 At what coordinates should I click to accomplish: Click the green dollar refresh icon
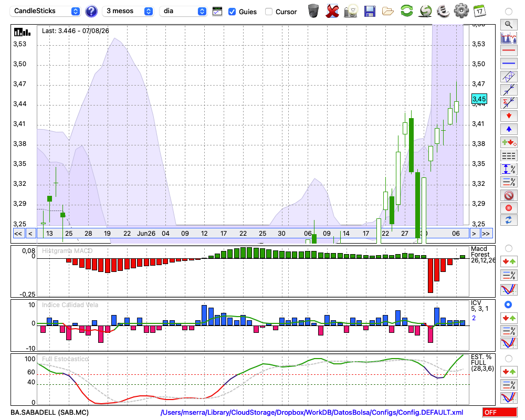[425, 11]
